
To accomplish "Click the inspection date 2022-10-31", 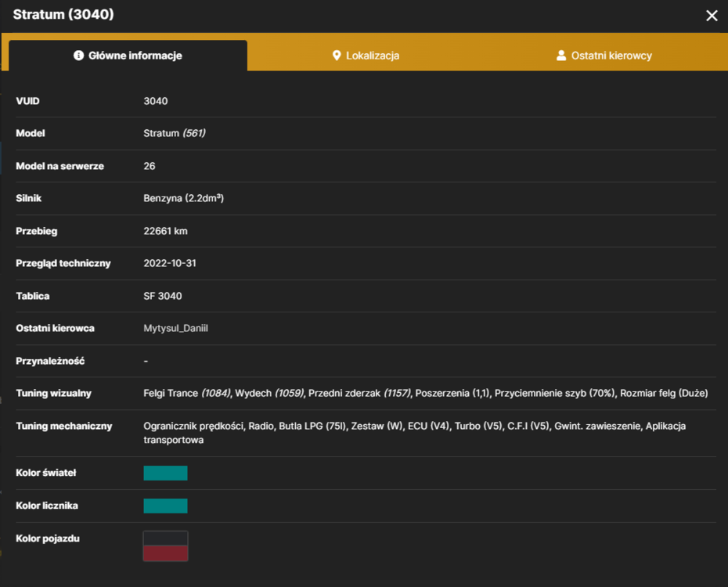I will [169, 264].
